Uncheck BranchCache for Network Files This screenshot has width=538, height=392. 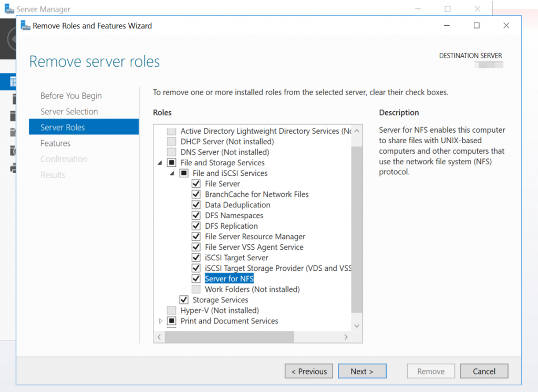pos(196,194)
